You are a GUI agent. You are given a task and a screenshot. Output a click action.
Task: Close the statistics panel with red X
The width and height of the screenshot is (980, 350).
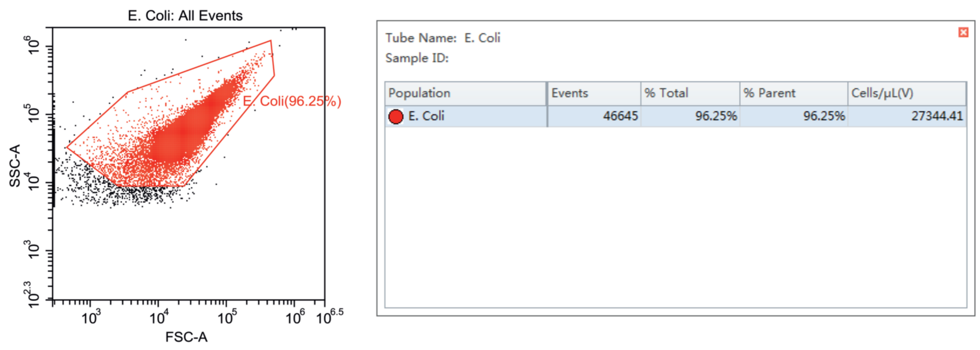click(963, 32)
